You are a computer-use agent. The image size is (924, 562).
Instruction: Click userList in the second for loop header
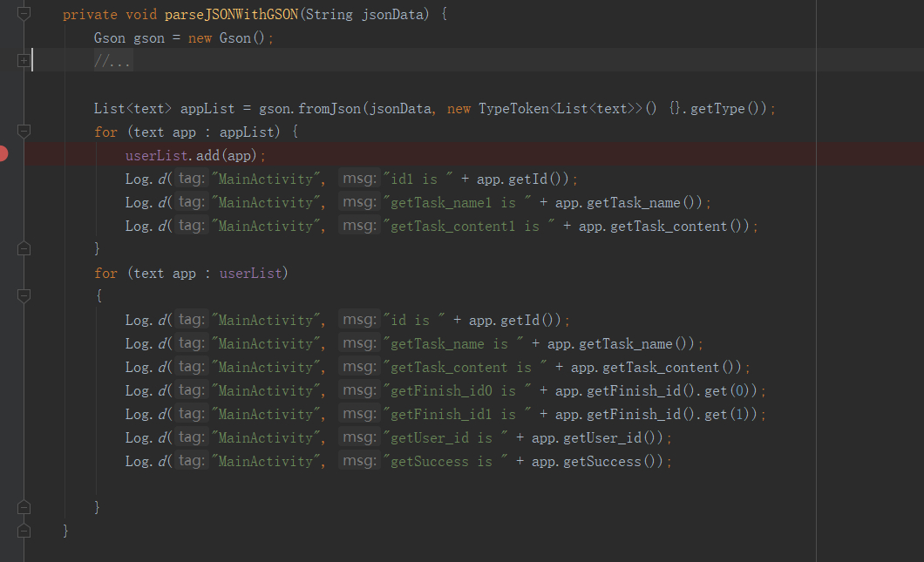pos(251,274)
